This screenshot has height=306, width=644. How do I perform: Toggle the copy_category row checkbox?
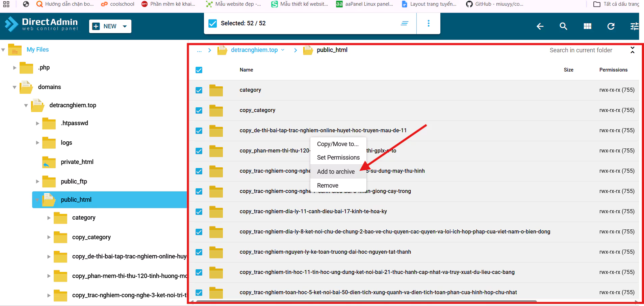(199, 110)
